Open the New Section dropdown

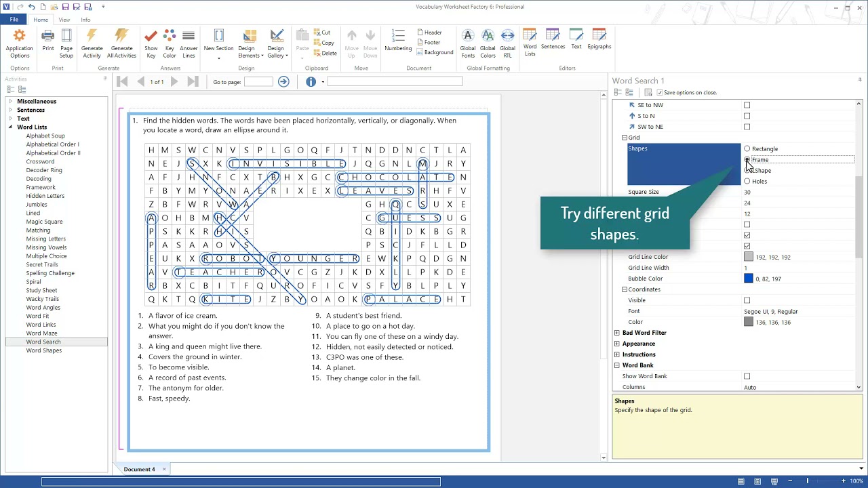218,43
